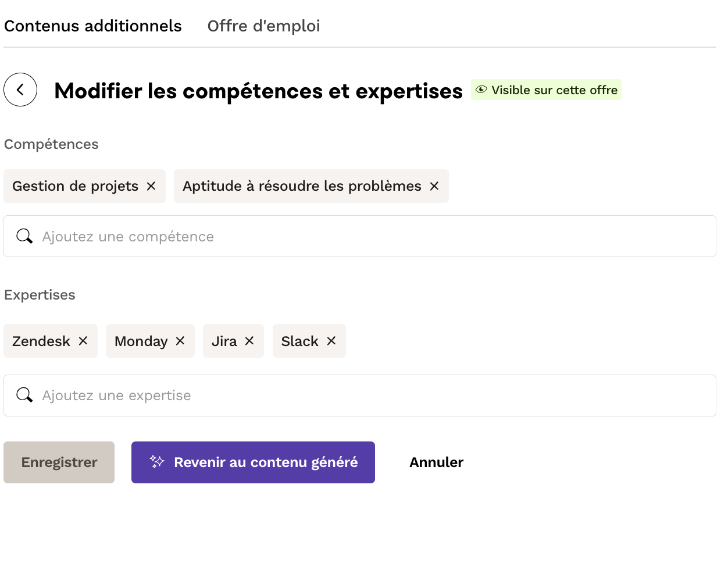Remove the Gestion de projets skill tag
The width and height of the screenshot is (728, 570).
[151, 186]
